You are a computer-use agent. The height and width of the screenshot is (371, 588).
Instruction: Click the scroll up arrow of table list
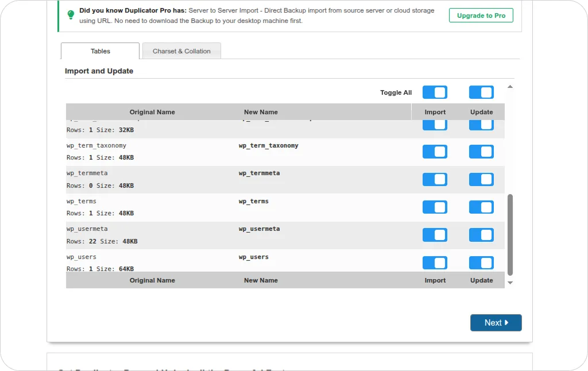(x=510, y=87)
